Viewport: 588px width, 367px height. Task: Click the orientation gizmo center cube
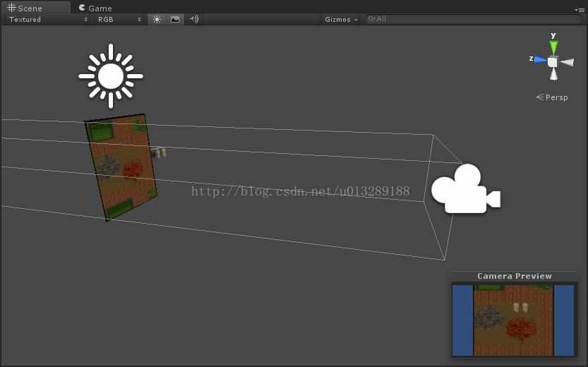pyautogui.click(x=553, y=61)
